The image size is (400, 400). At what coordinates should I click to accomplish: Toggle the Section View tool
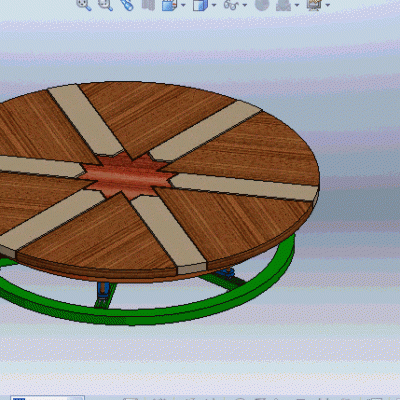148,5
